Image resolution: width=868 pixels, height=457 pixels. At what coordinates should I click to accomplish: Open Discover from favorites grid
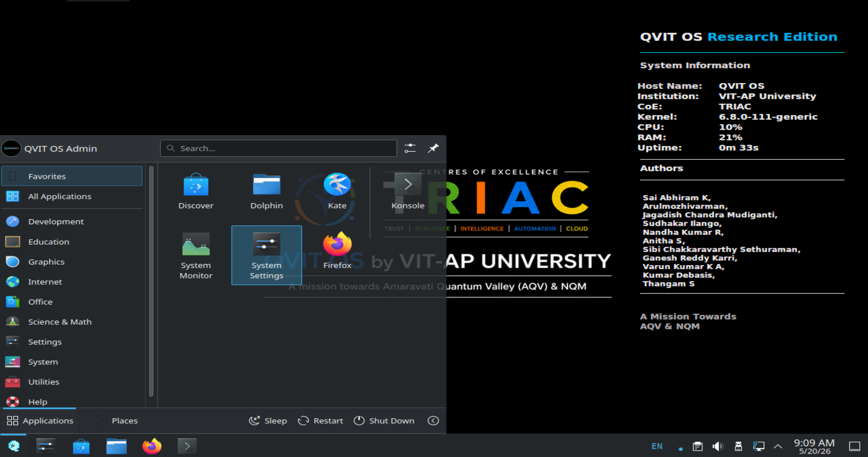(x=196, y=192)
